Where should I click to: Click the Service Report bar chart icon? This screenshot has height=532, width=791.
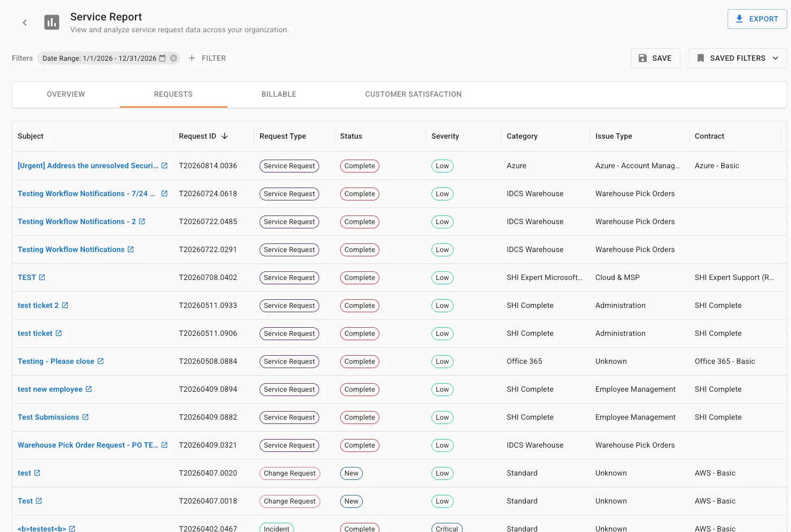pos(52,23)
